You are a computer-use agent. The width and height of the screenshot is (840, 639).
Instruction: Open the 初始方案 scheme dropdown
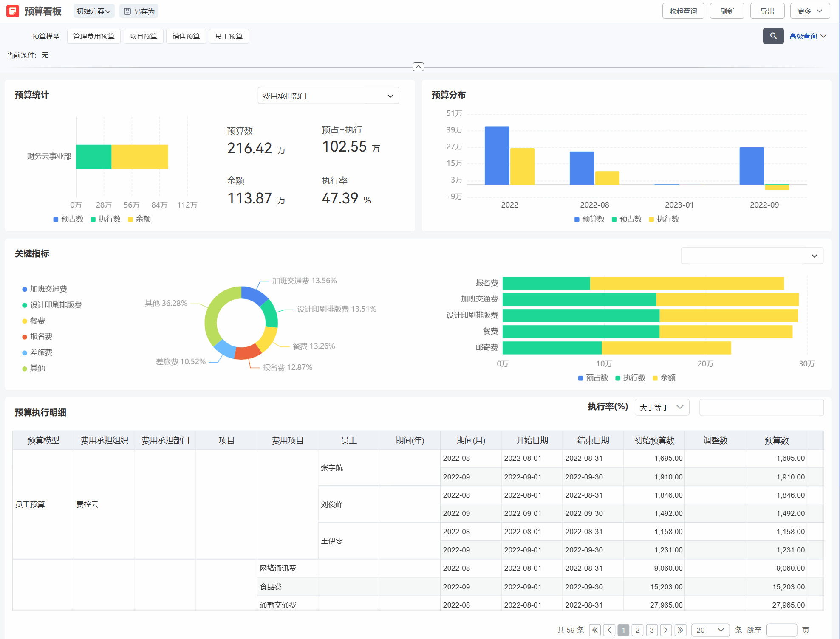pos(93,11)
